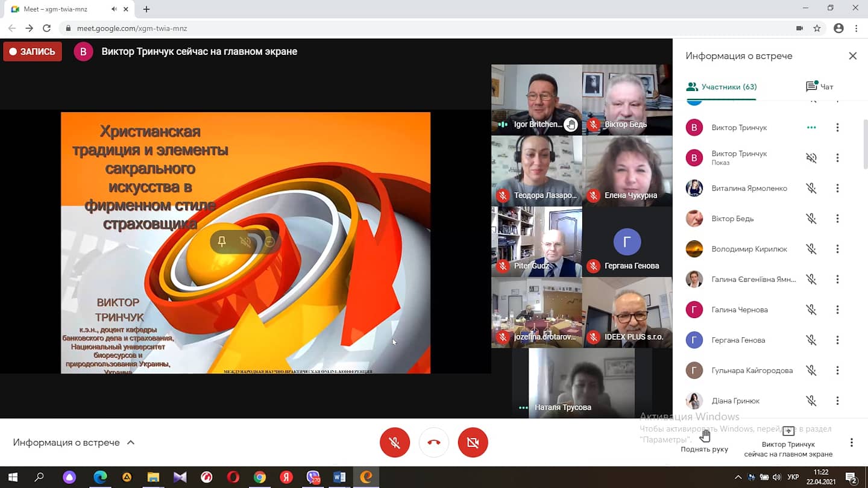Bookmark the page with the star icon
Viewport: 868px width, 488px height.
817,28
